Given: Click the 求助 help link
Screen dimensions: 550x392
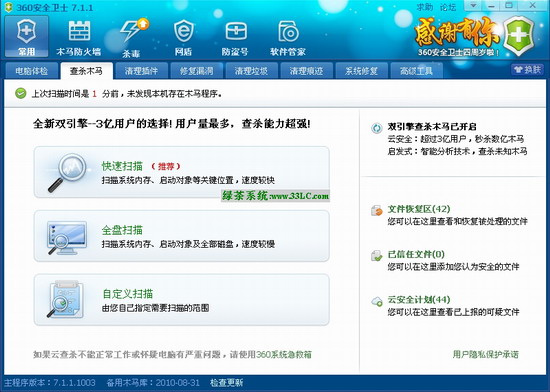Looking at the screenshot, I should (x=425, y=7).
